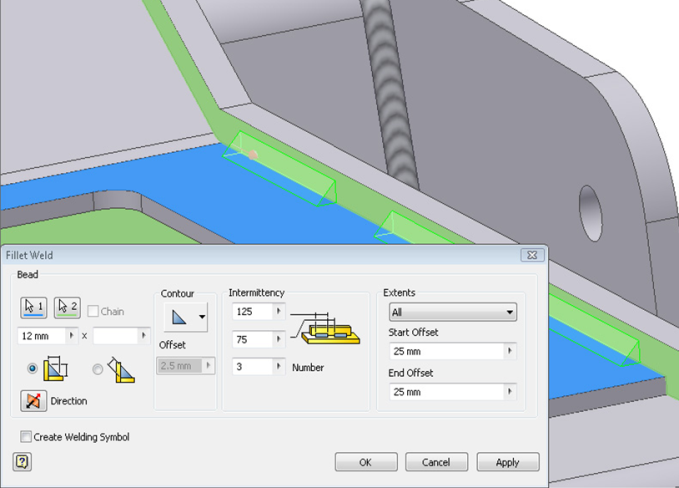Open arrow menu of 125 field
The image size is (679, 488).
(278, 312)
